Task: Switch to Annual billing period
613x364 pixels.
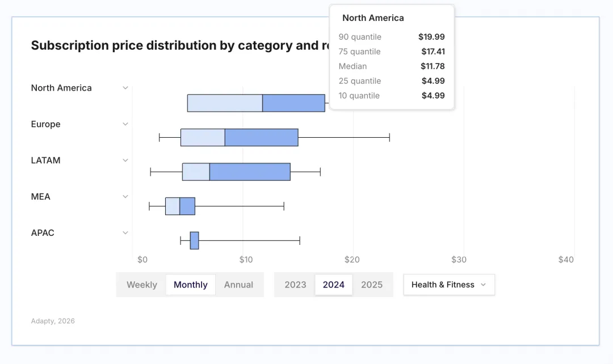Action: (238, 285)
